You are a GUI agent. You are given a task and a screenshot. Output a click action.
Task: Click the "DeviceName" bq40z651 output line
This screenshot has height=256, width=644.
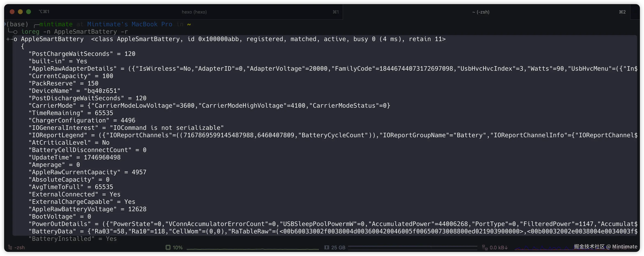[74, 91]
